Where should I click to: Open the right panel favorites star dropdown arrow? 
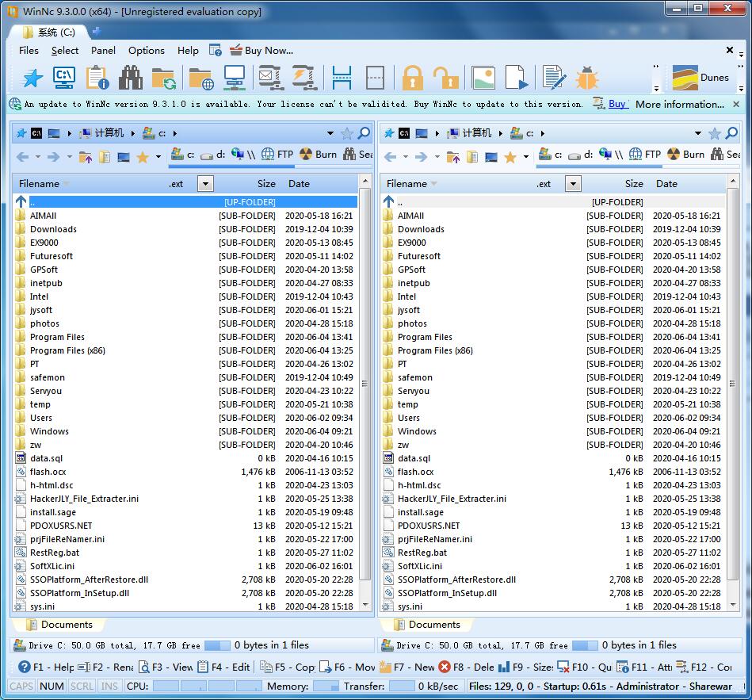pos(526,156)
